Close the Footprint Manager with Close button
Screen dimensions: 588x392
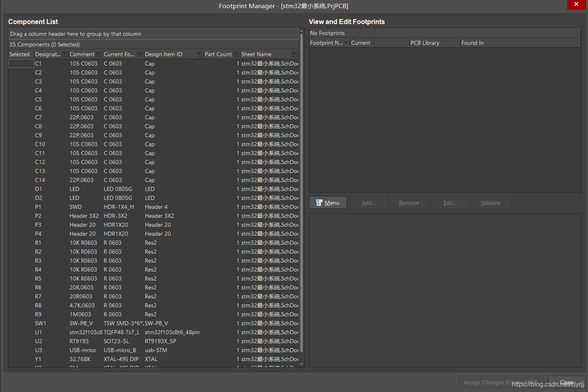coord(566,382)
